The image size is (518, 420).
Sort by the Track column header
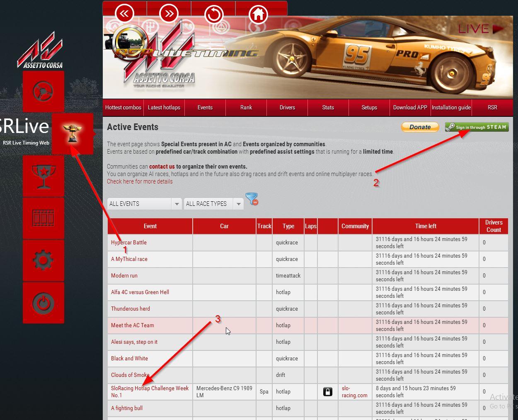[264, 226]
